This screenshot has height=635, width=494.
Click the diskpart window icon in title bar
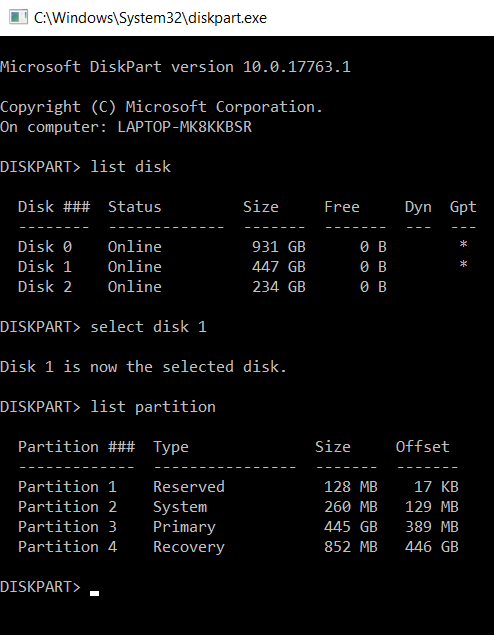coord(18,17)
